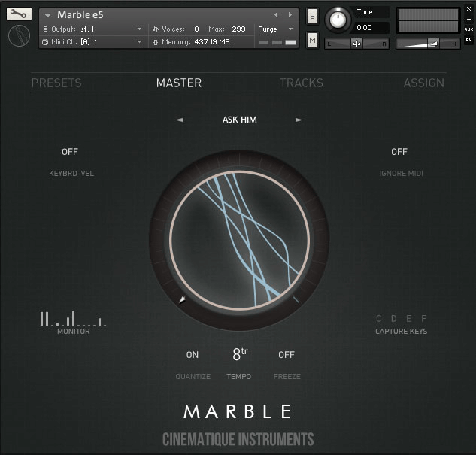The height and width of the screenshot is (455, 476).
Task: Select next instrument with right arrow
Action: pyautogui.click(x=290, y=15)
